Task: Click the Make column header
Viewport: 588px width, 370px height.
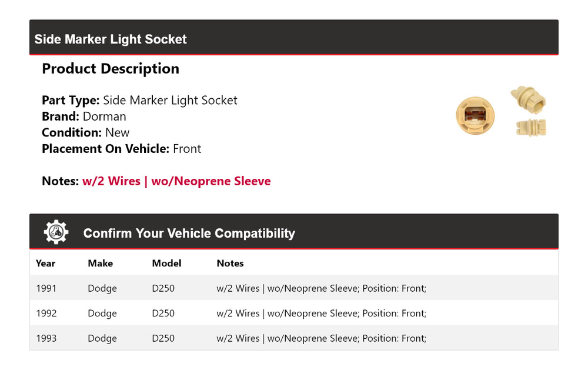Action: point(100,263)
